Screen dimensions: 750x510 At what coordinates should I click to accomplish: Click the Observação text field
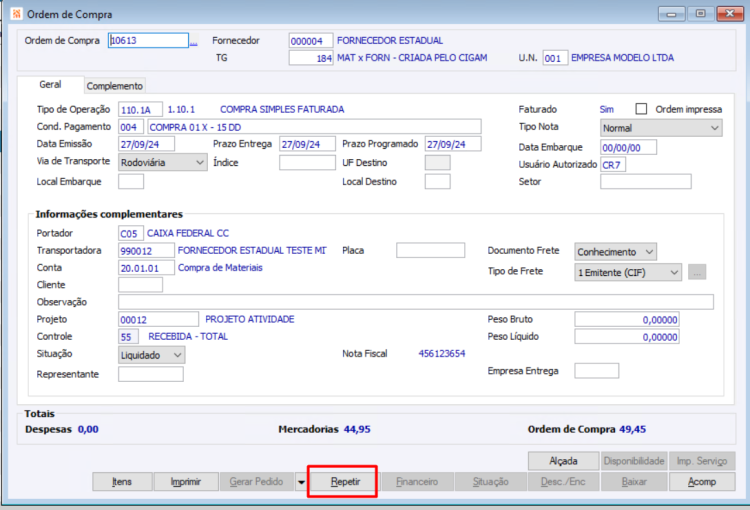point(416,302)
